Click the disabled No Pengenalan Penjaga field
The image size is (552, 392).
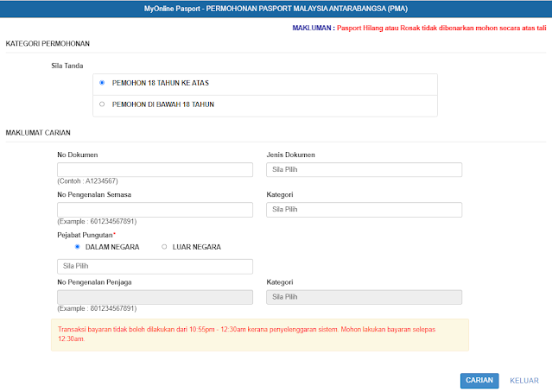155,297
